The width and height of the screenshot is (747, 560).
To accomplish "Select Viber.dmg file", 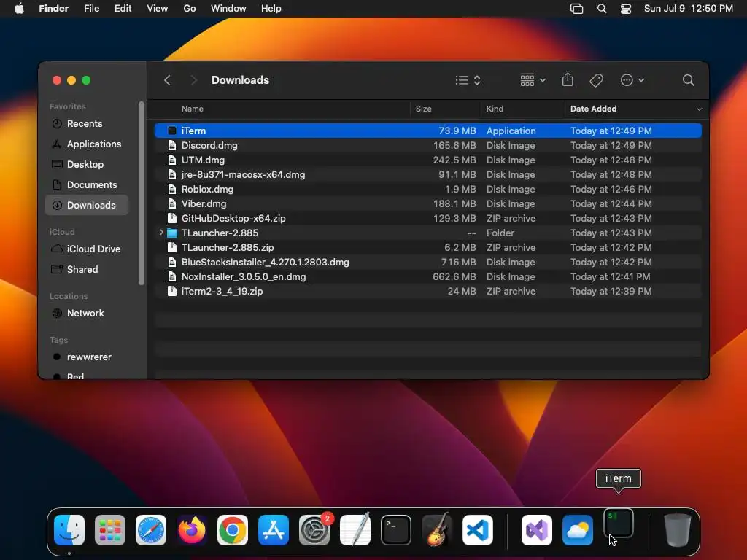I will tap(427, 204).
